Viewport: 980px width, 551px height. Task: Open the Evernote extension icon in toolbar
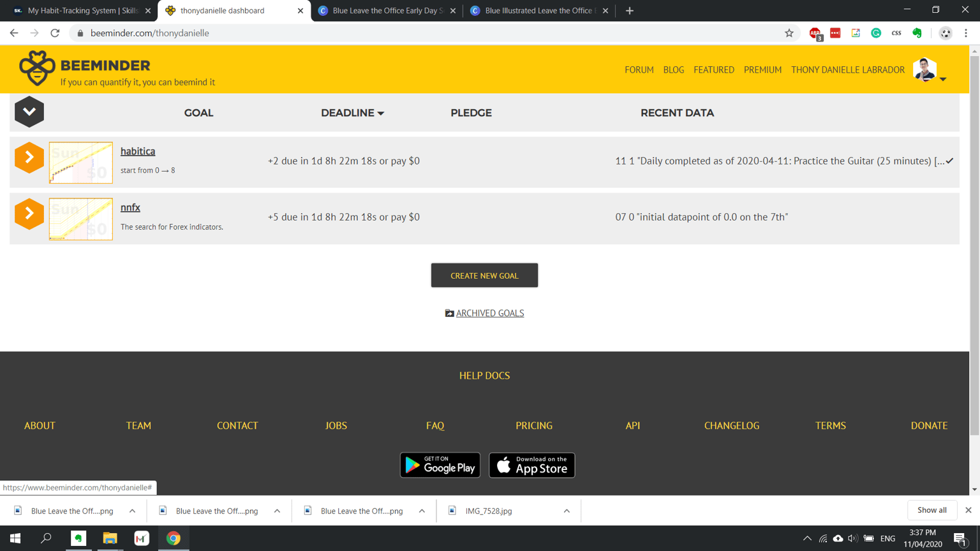pyautogui.click(x=917, y=33)
